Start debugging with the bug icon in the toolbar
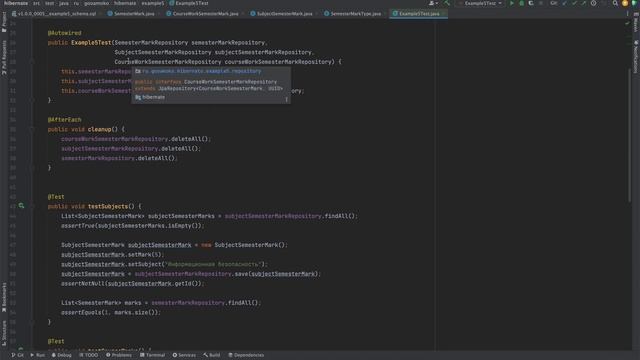The width and height of the screenshot is (640, 360). [x=521, y=3]
